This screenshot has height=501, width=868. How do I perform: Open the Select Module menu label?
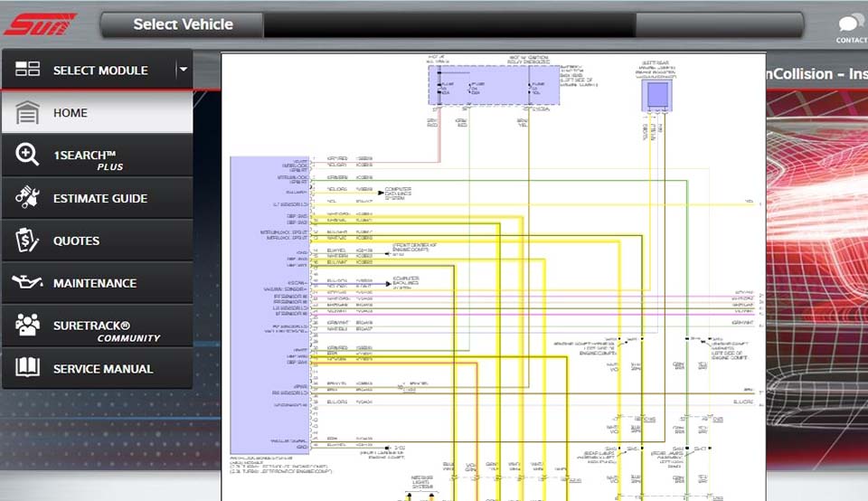coord(100,71)
